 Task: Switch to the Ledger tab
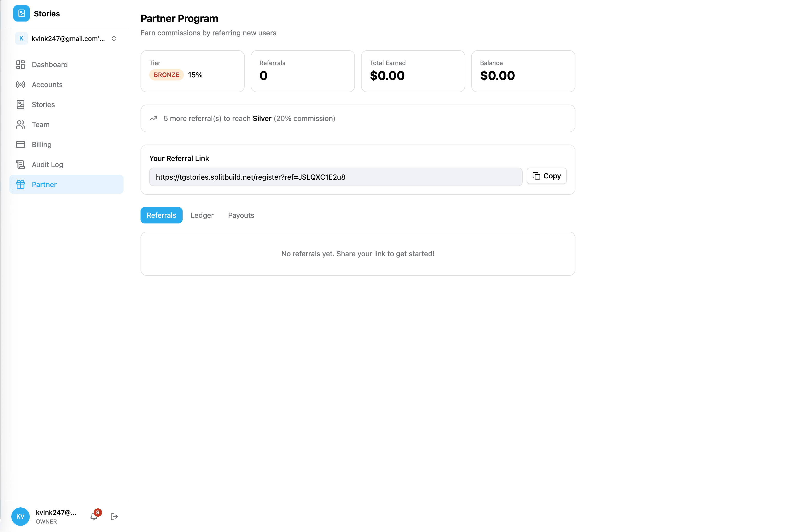click(202, 216)
